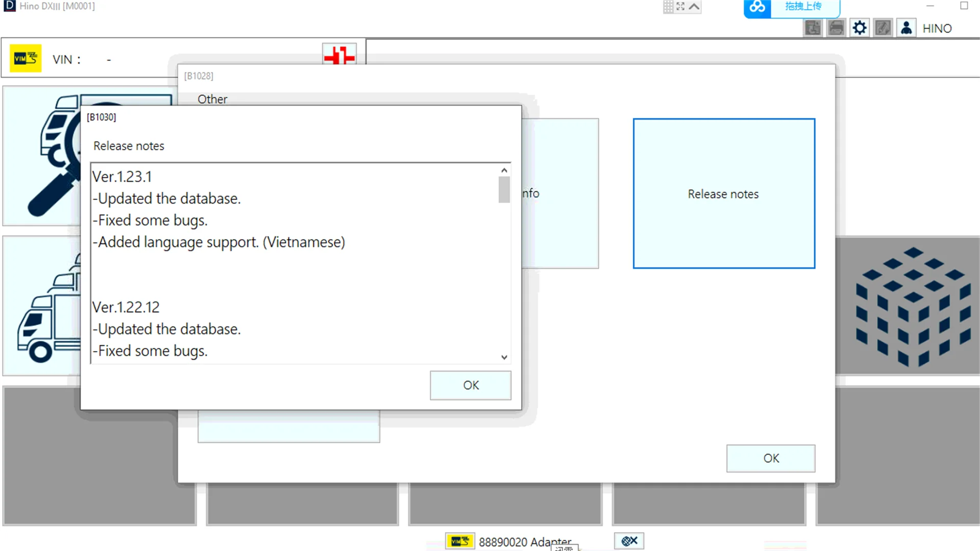Click the cloud upload icon
Screen dimensions: 980x551
point(757,7)
